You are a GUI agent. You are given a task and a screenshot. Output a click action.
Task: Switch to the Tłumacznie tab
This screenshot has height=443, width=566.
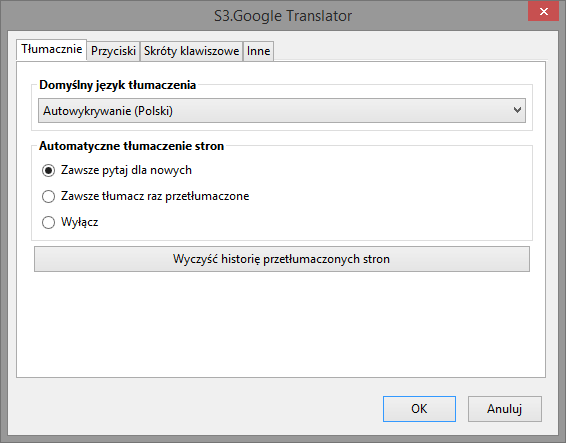point(51,49)
